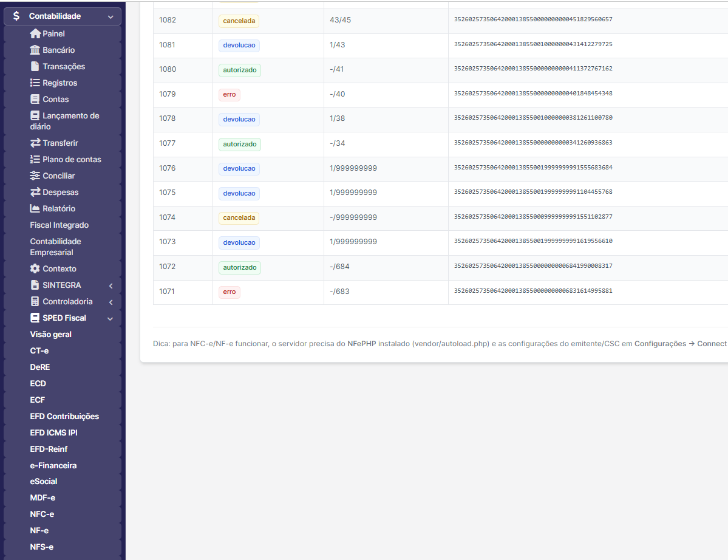Click the Contexto gear icon
The height and width of the screenshot is (560, 728).
pos(35,269)
